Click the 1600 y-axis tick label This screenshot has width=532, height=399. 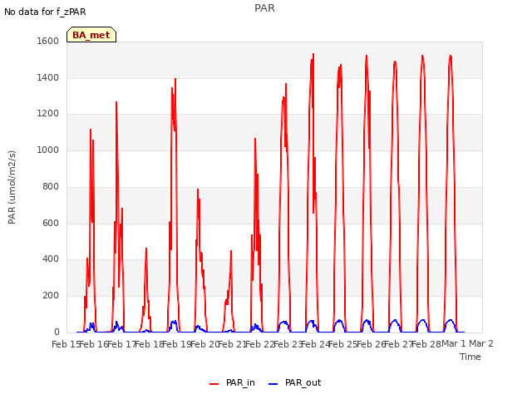tap(48, 41)
